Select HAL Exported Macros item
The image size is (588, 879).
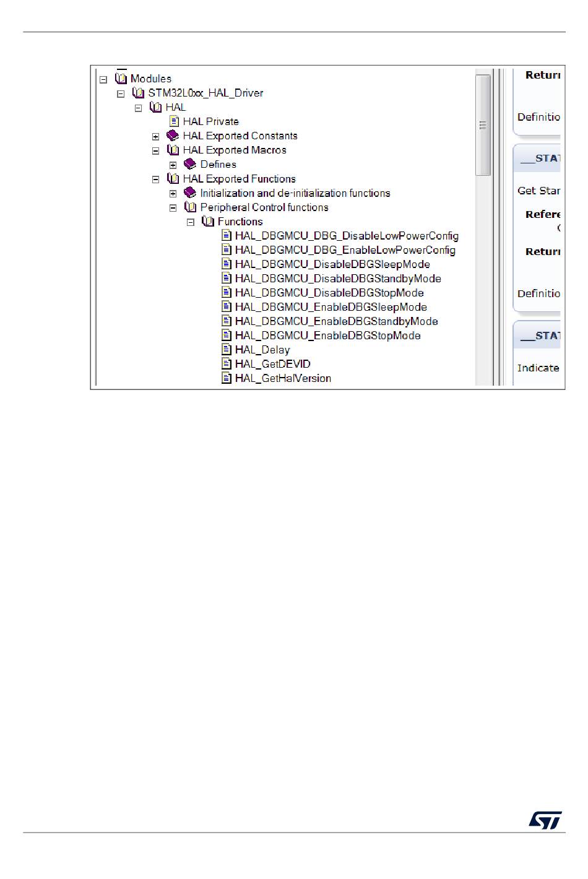click(x=235, y=150)
